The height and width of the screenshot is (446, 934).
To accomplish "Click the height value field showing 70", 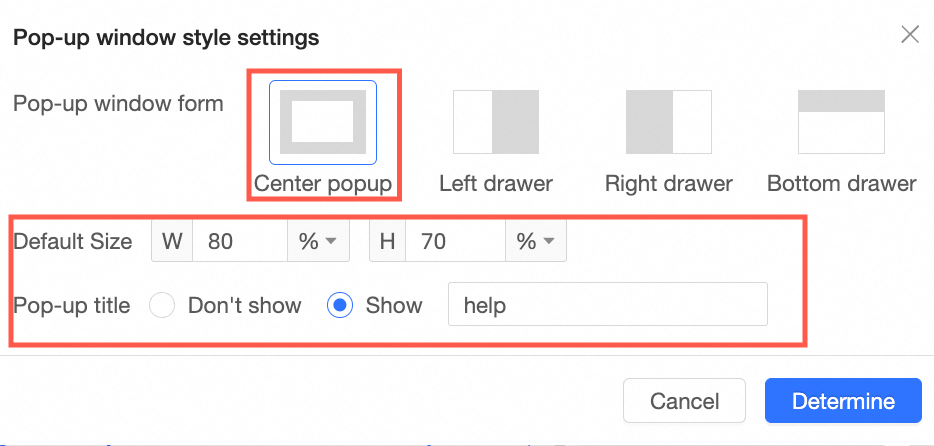I will (x=456, y=241).
